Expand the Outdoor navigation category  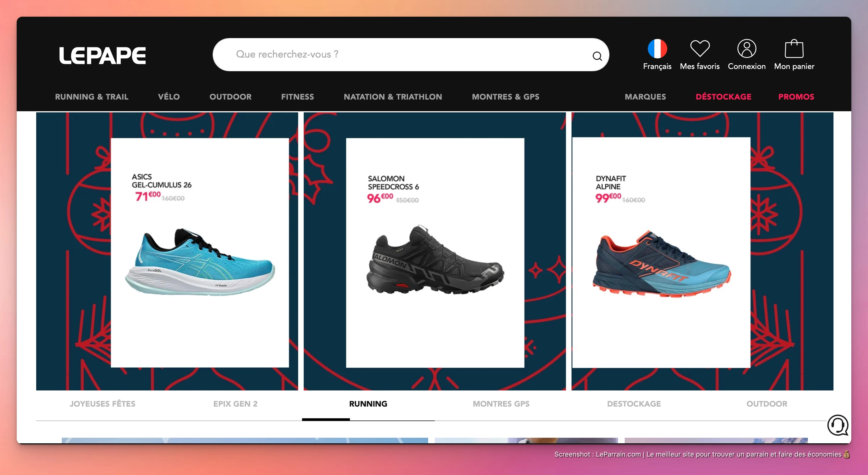pyautogui.click(x=231, y=97)
